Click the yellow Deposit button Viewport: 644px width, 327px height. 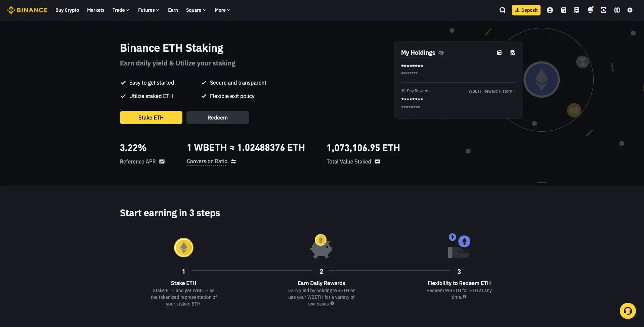click(x=526, y=10)
